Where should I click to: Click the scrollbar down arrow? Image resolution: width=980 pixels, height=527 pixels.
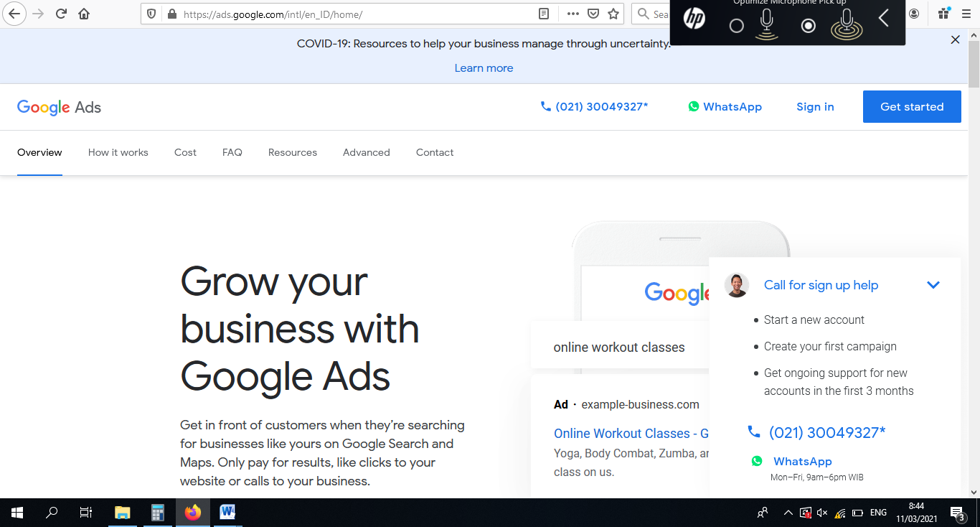[974, 493]
